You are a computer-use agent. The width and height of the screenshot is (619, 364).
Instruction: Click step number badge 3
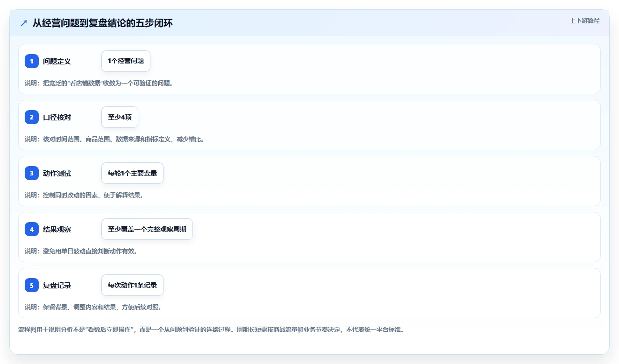coord(32,173)
